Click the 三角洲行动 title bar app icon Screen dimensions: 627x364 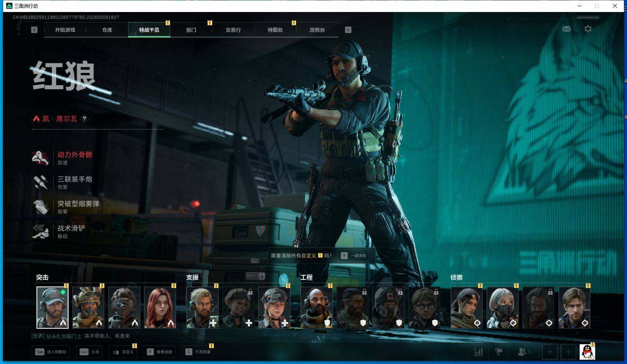pyautogui.click(x=9, y=6)
